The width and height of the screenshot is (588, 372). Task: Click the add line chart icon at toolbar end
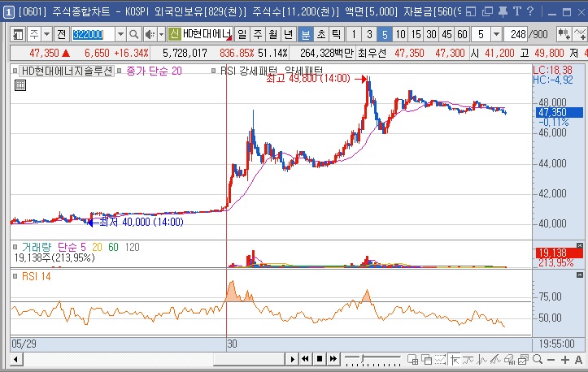click(x=580, y=35)
